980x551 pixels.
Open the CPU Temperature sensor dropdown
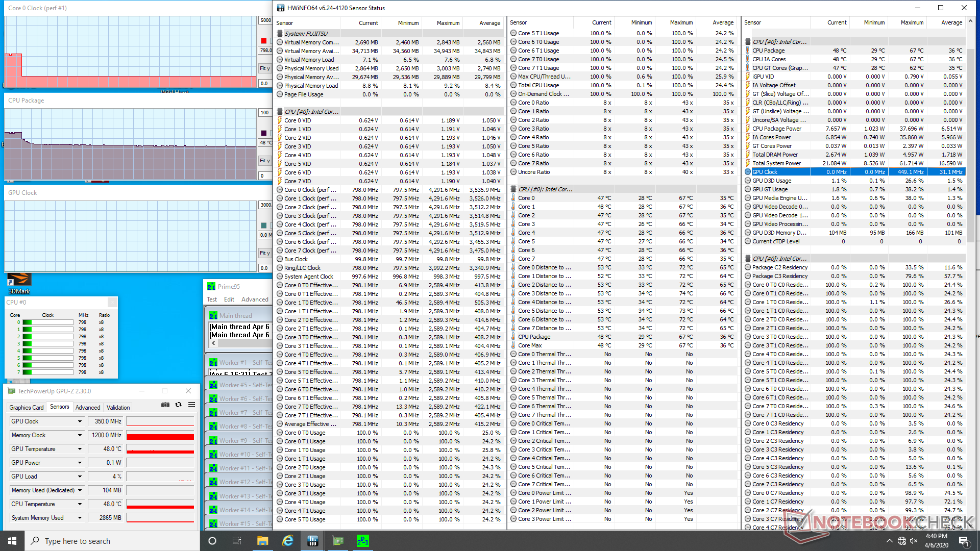pos(80,504)
